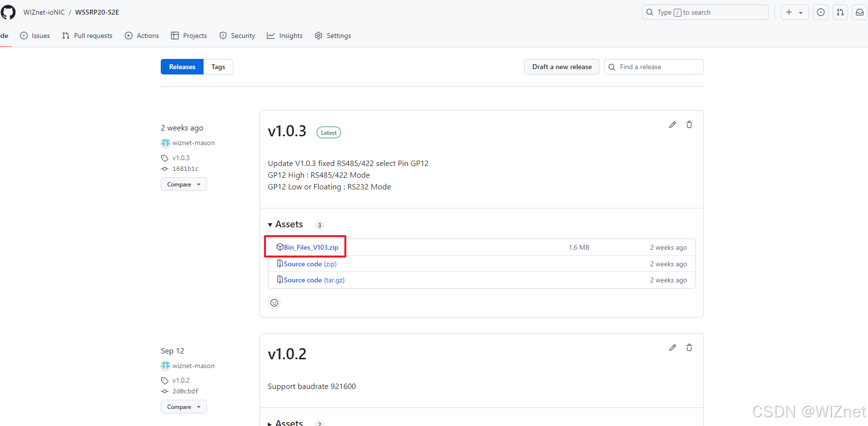Download Source code (tar.gz)
Image resolution: width=868 pixels, height=426 pixels.
click(x=314, y=280)
